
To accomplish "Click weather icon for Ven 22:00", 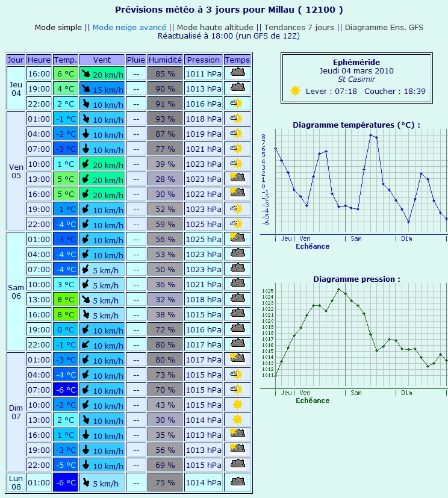I will [x=237, y=223].
